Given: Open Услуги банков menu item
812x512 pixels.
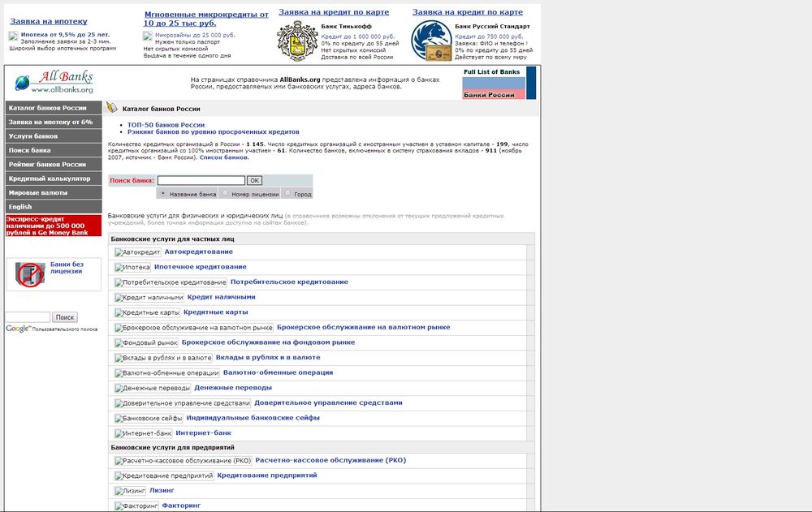Looking at the screenshot, I should [x=54, y=136].
